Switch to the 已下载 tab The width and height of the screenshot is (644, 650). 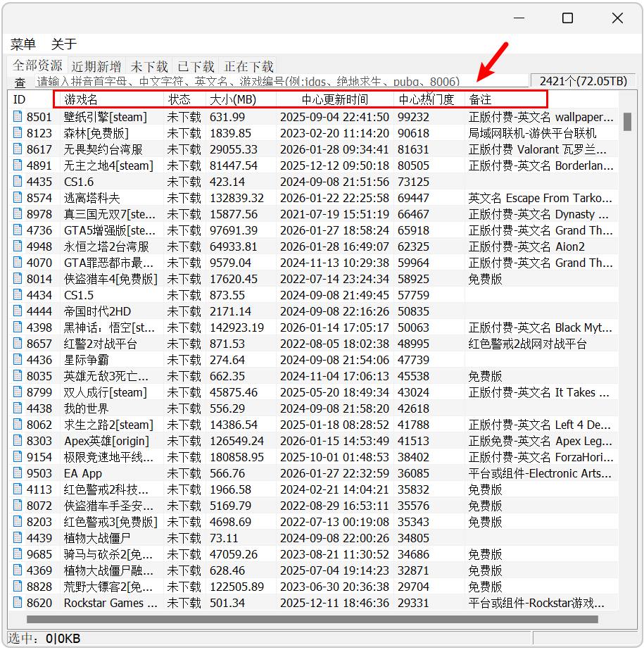click(x=196, y=67)
